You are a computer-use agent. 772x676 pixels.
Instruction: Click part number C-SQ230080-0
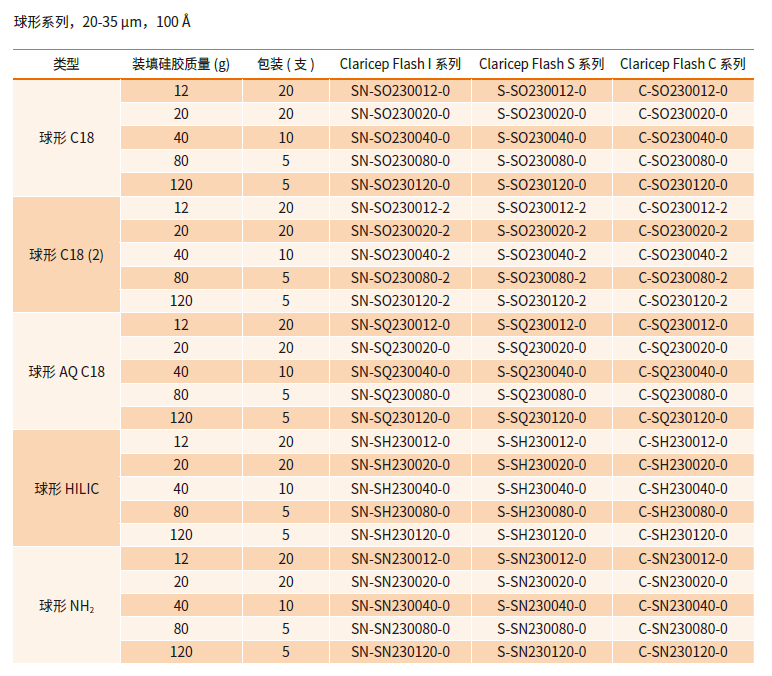(x=683, y=395)
